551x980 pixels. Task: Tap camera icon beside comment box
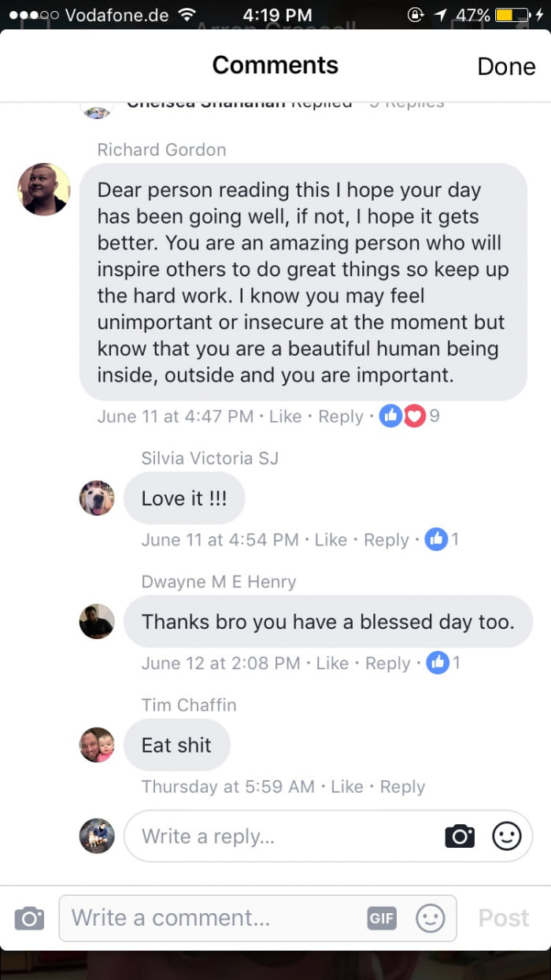coord(29,918)
